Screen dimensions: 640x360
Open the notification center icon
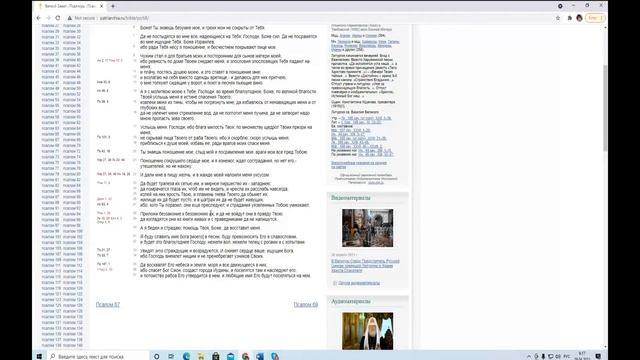pyautogui.click(x=598, y=356)
